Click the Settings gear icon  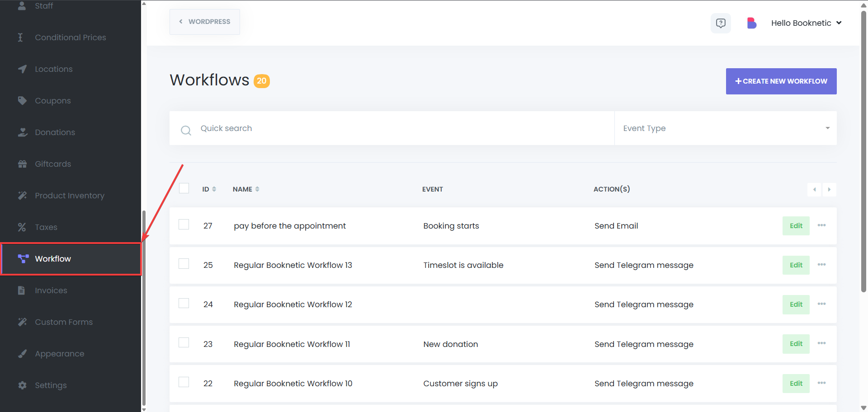click(x=22, y=385)
